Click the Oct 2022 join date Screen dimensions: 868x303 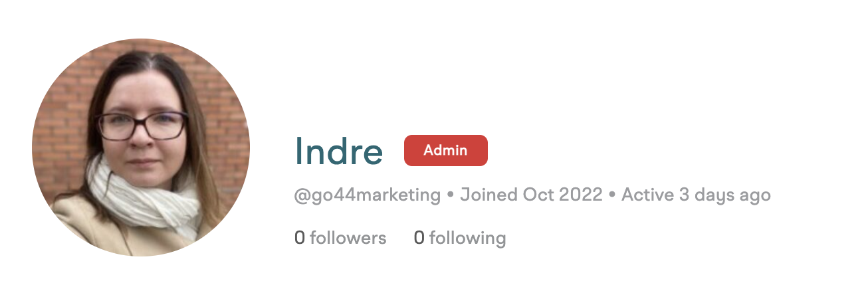click(x=562, y=195)
